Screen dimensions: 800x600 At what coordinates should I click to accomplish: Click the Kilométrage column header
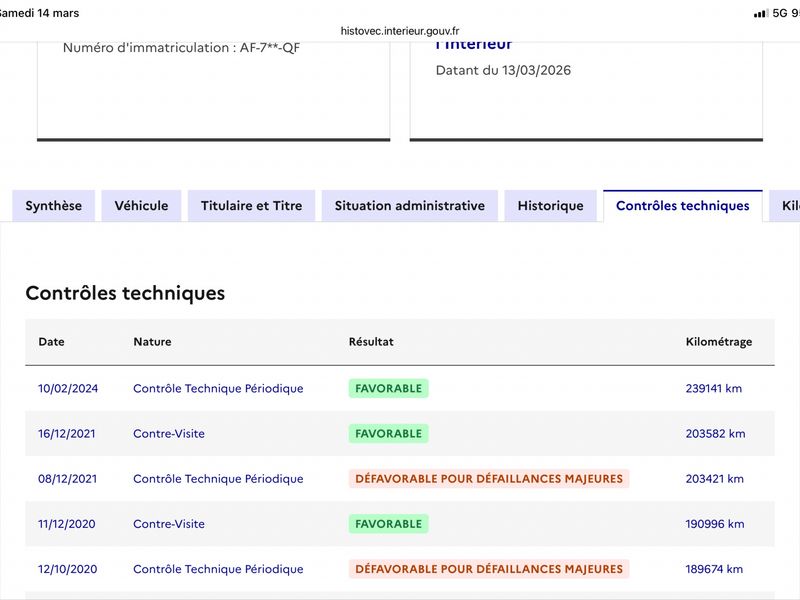point(718,342)
